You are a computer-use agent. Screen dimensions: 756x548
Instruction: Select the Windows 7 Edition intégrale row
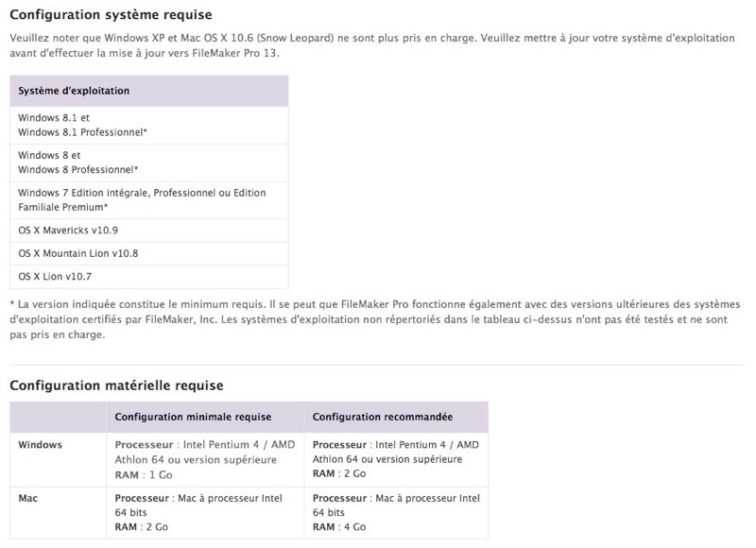pos(149,200)
